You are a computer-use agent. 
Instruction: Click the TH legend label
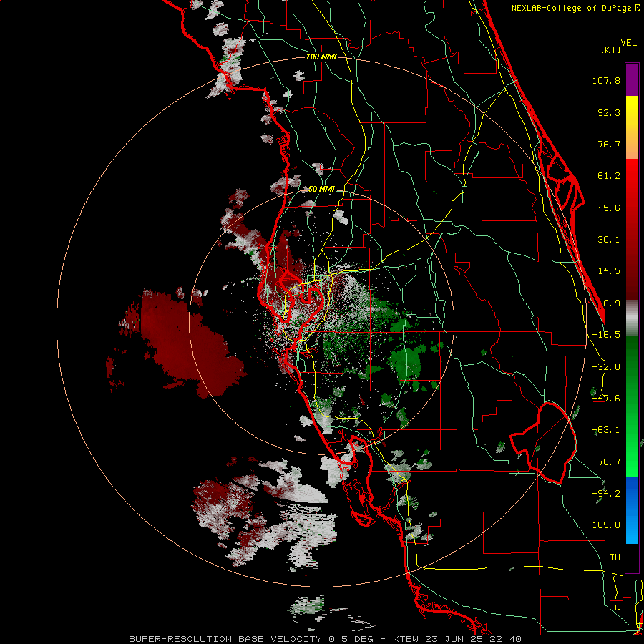(615, 557)
